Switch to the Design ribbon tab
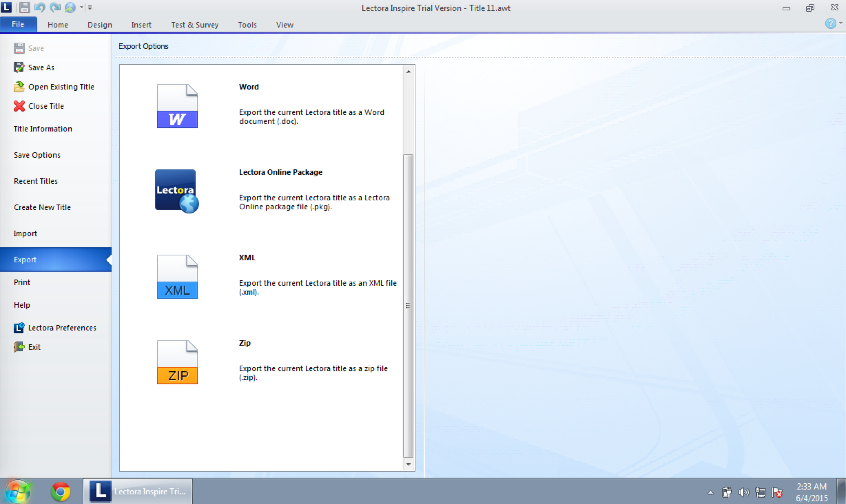Image resolution: width=846 pixels, height=504 pixels. [100, 25]
